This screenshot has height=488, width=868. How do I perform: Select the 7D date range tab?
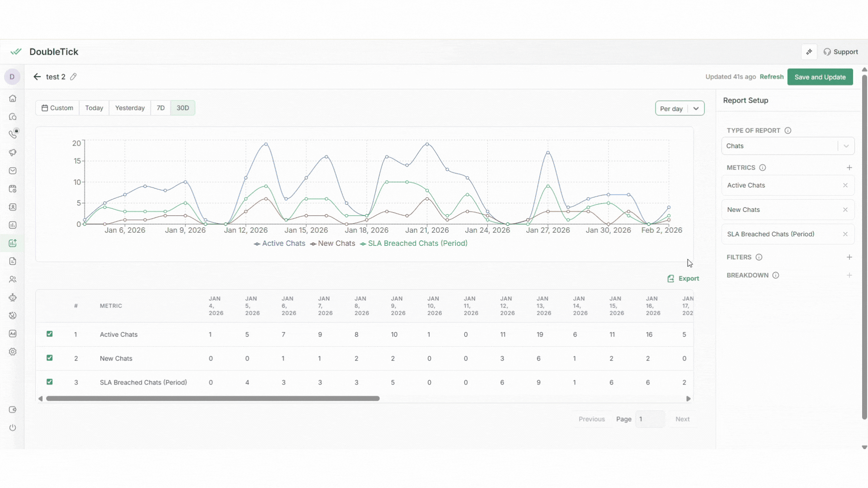point(160,108)
